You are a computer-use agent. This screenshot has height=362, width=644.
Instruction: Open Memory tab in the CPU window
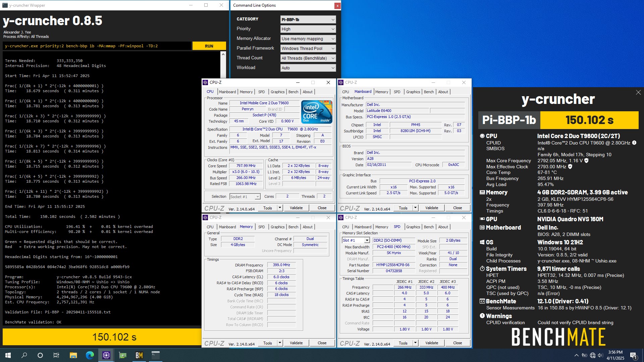[x=246, y=92]
